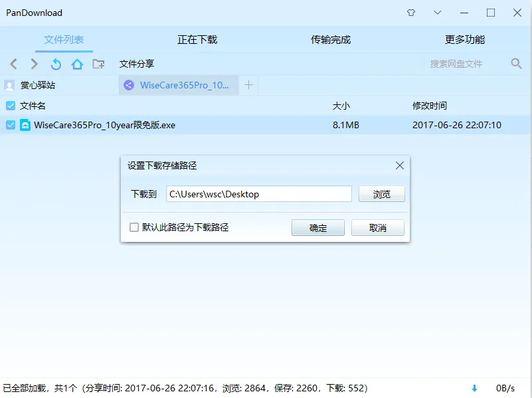
Task: Open the title bar dropdown arrow menu
Action: (x=437, y=13)
